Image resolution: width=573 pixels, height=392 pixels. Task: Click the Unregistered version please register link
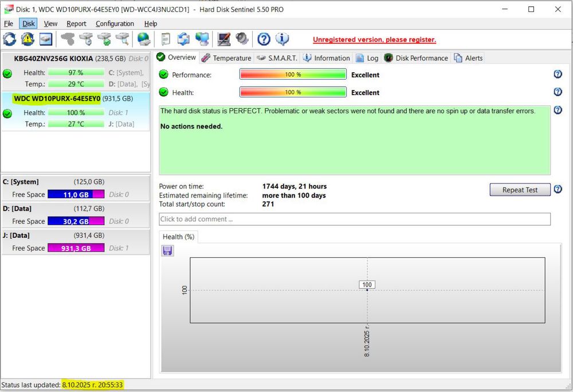tap(374, 40)
